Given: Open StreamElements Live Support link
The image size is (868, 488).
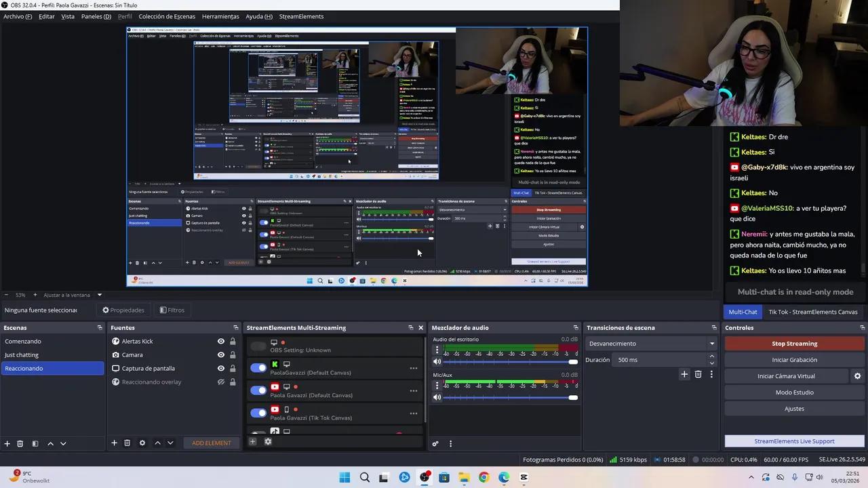Looking at the screenshot, I should click(x=794, y=441).
